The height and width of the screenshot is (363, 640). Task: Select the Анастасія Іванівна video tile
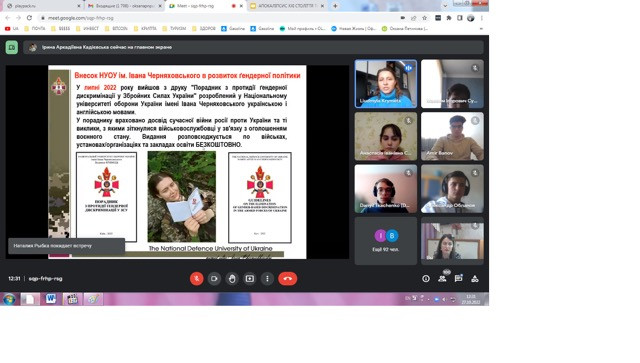coord(386,136)
